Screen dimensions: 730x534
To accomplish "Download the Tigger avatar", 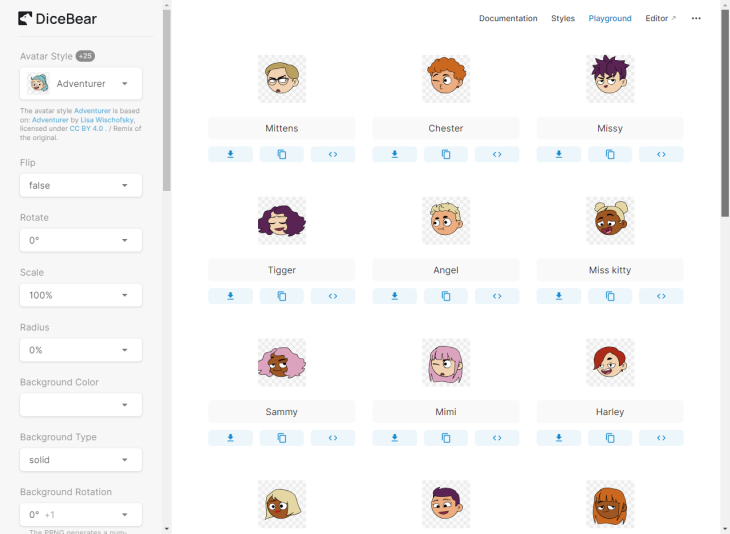I will [230, 296].
